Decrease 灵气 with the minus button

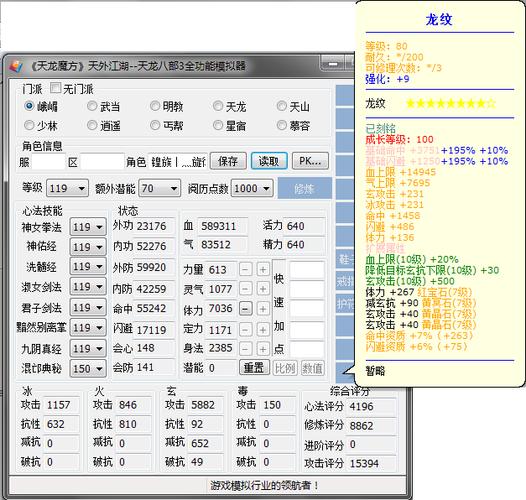[x=246, y=289]
